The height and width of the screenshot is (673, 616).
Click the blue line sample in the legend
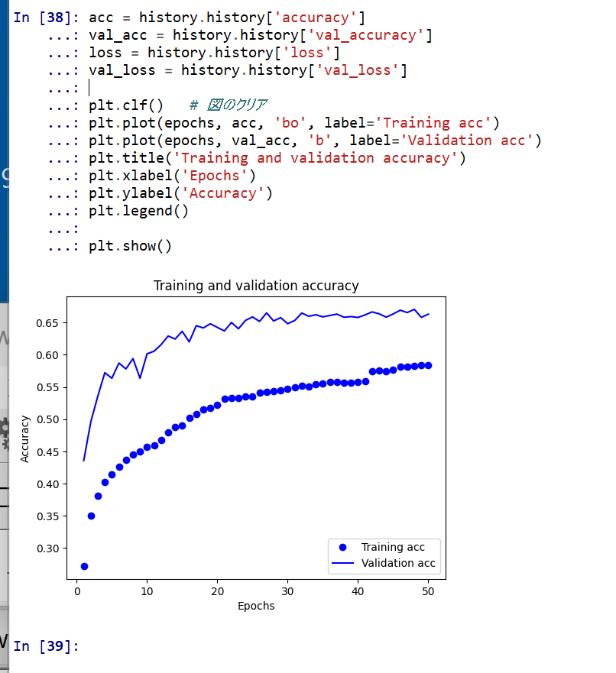[x=342, y=563]
